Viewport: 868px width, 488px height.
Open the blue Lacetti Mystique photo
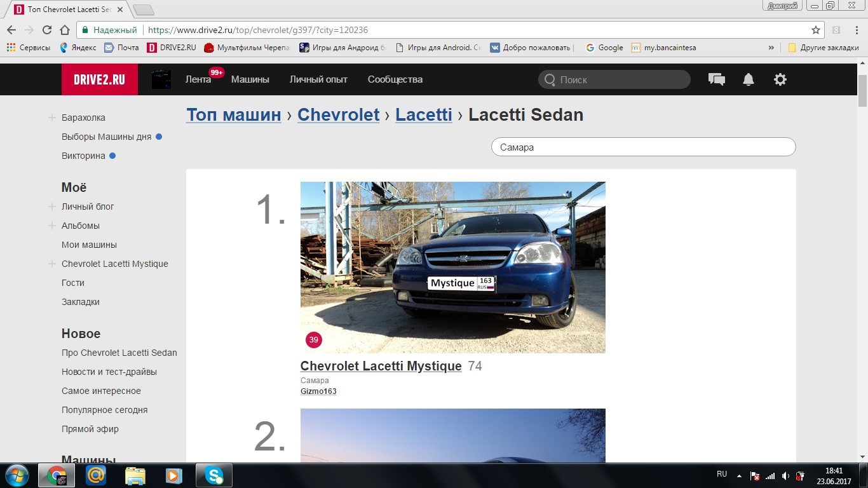(x=453, y=268)
